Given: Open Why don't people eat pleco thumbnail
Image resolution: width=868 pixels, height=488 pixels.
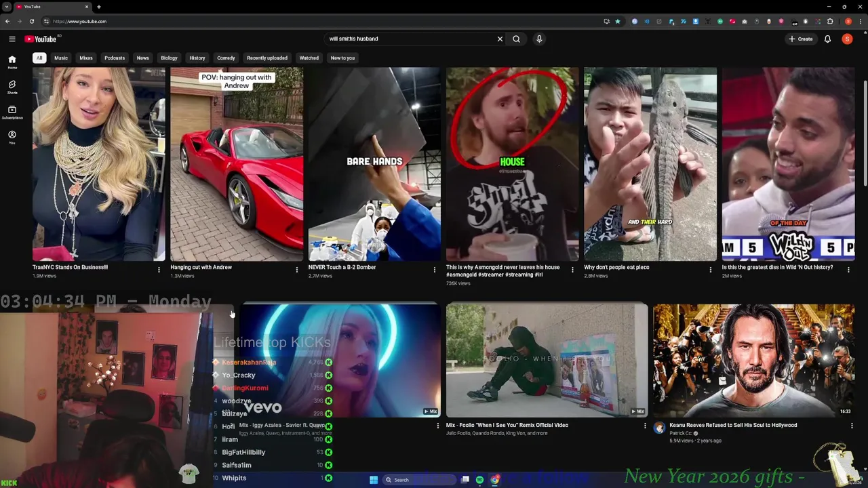Looking at the screenshot, I should (650, 164).
